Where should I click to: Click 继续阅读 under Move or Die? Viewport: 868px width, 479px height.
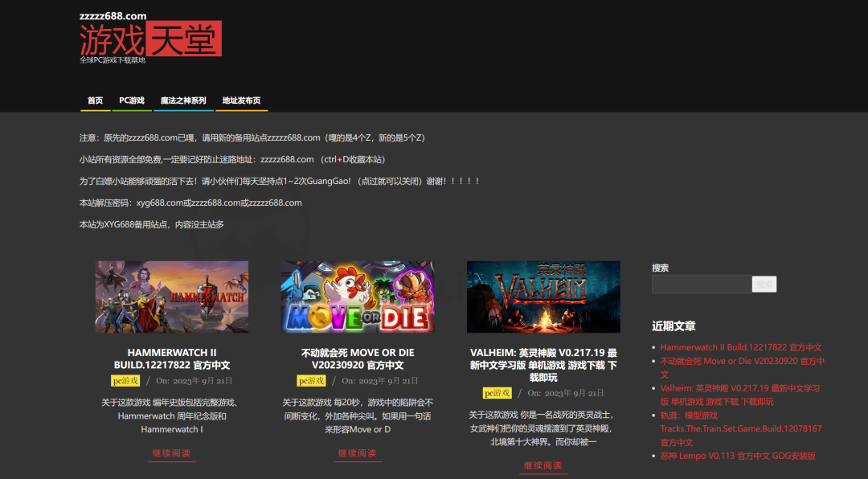[x=357, y=453]
